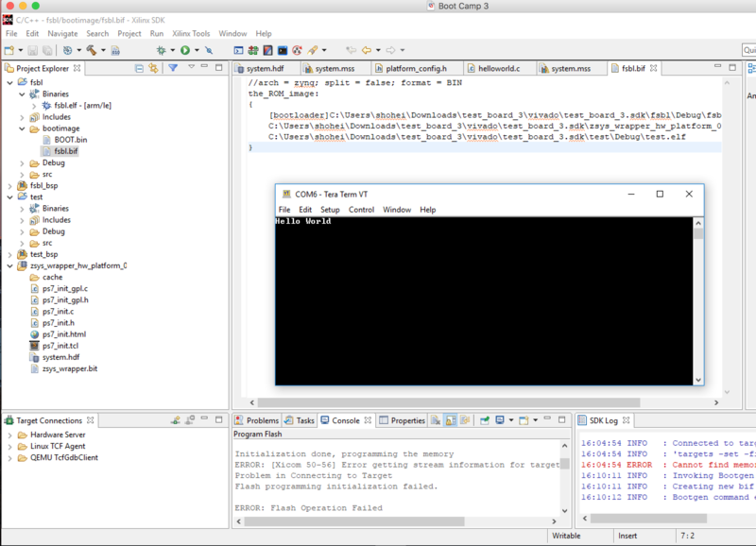Screen dimensions: 756x546
Task: Click Tera Term vertical scrollbar thumb
Action: pos(698,233)
